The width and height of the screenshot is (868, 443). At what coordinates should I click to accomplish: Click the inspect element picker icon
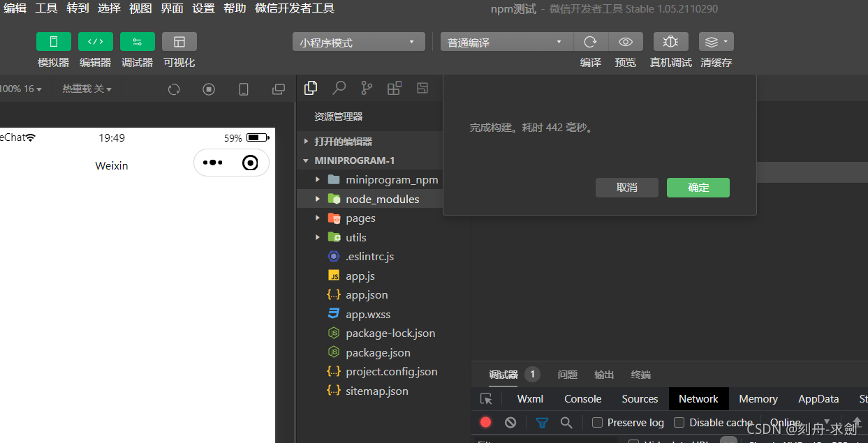(x=487, y=399)
